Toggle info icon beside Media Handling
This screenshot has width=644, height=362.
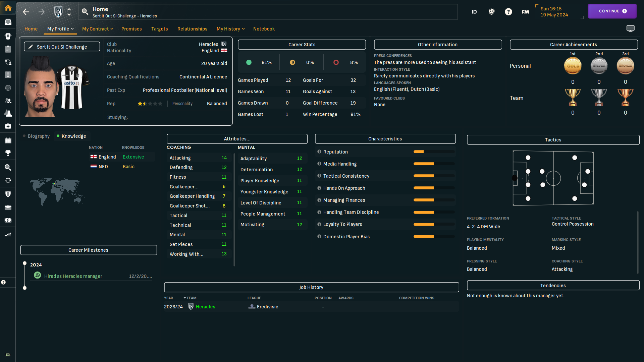pyautogui.click(x=319, y=164)
